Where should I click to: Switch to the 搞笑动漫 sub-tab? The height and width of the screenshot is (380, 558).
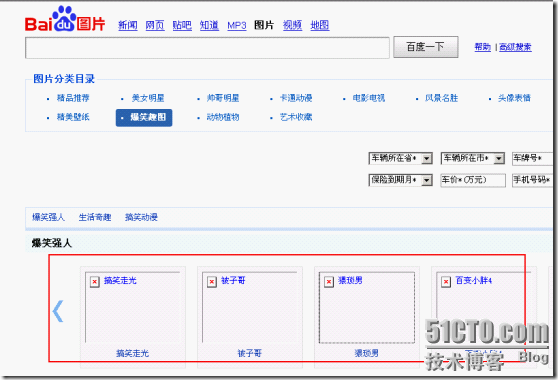[x=141, y=217]
